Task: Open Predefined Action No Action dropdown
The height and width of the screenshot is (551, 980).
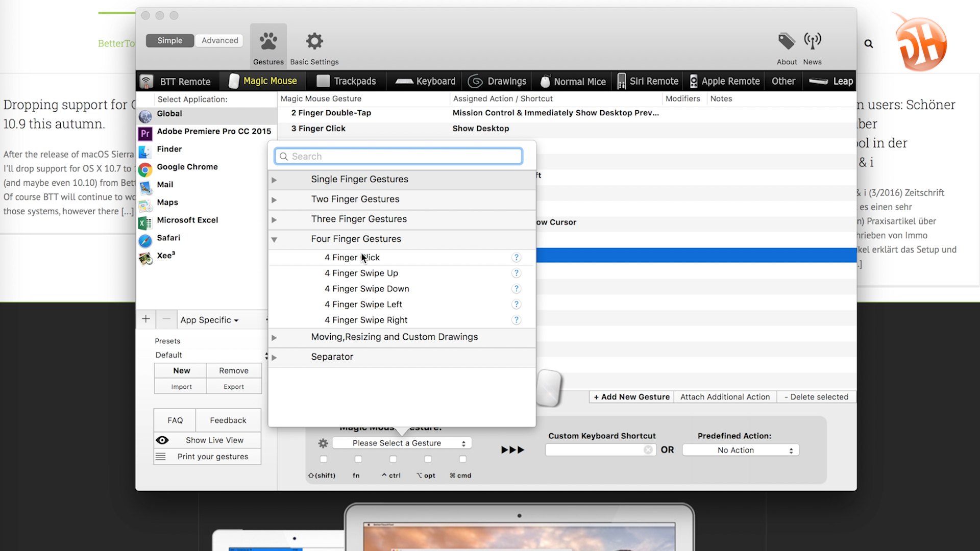Action: click(x=741, y=450)
